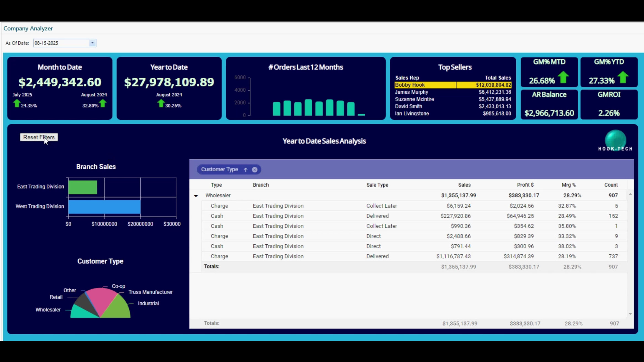Click the As Of Date input field
The height and width of the screenshot is (362, 644).
point(61,43)
